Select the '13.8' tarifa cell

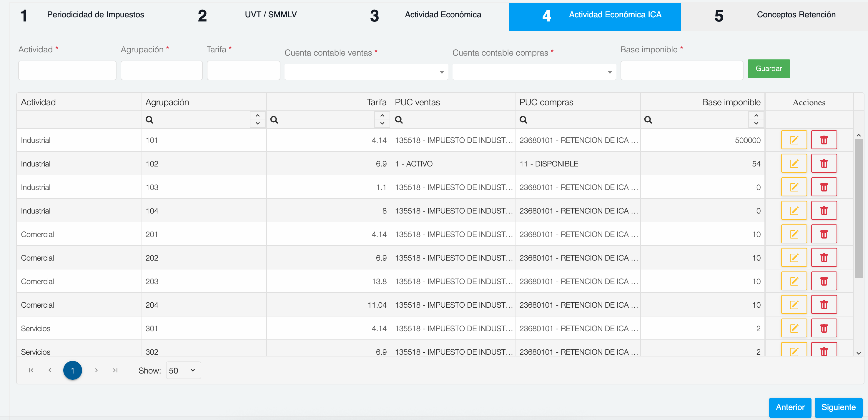pyautogui.click(x=329, y=281)
